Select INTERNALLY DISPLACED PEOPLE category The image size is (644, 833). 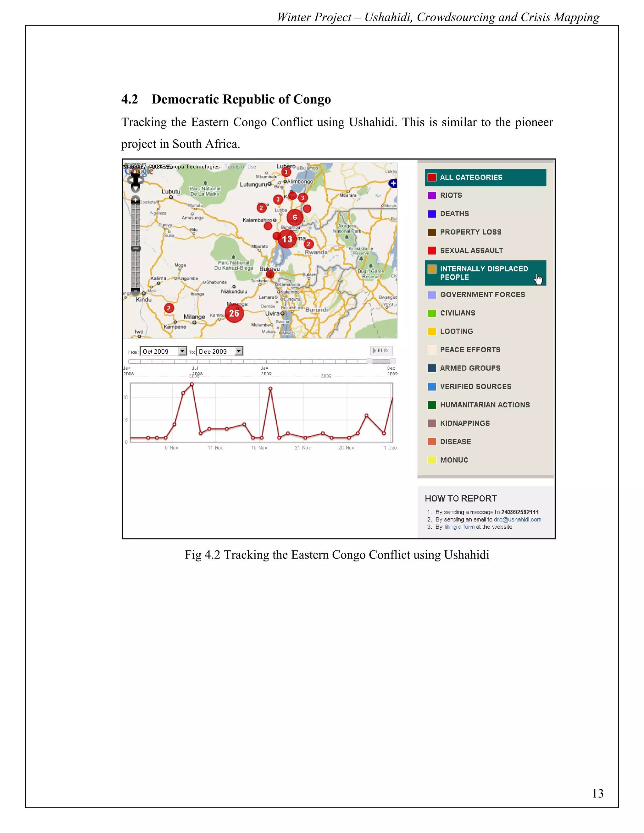(485, 273)
